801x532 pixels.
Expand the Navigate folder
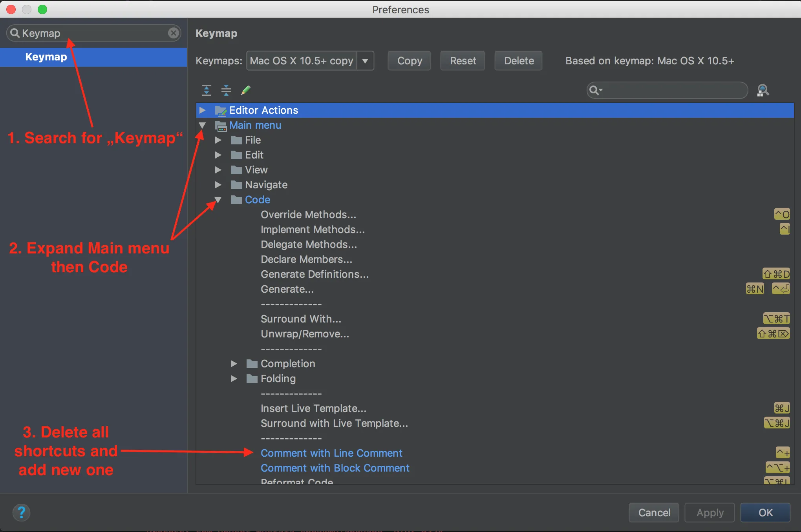click(218, 185)
